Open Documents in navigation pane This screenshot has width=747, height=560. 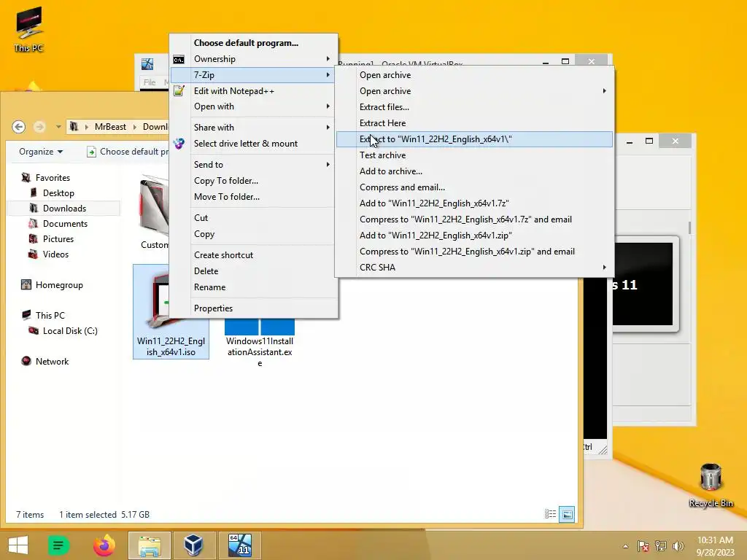tap(65, 223)
